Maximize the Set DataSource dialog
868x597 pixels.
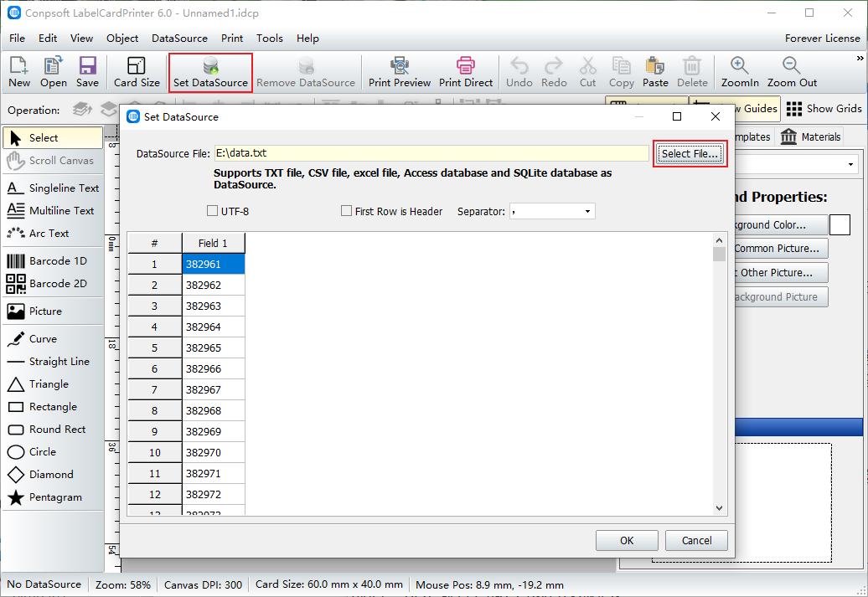point(676,116)
